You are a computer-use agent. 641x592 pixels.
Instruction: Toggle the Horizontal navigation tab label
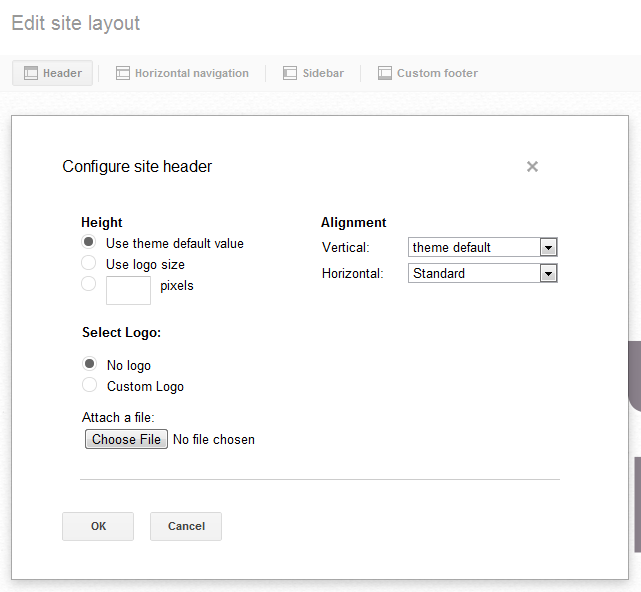(x=192, y=73)
